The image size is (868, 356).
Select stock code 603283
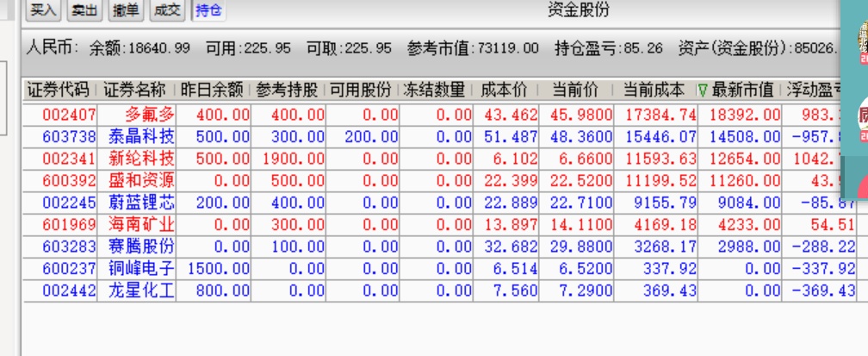click(69, 247)
